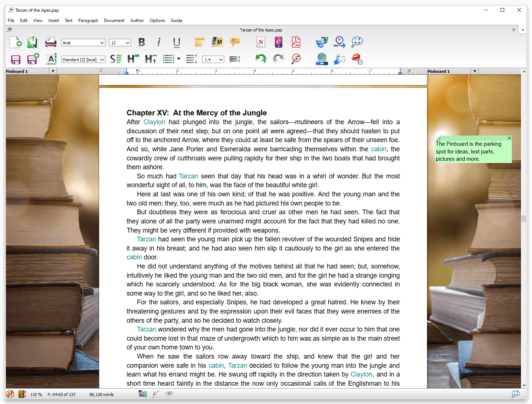Apply heading style with the 'H' bar icon
This screenshot has height=404, width=532.
(133, 59)
